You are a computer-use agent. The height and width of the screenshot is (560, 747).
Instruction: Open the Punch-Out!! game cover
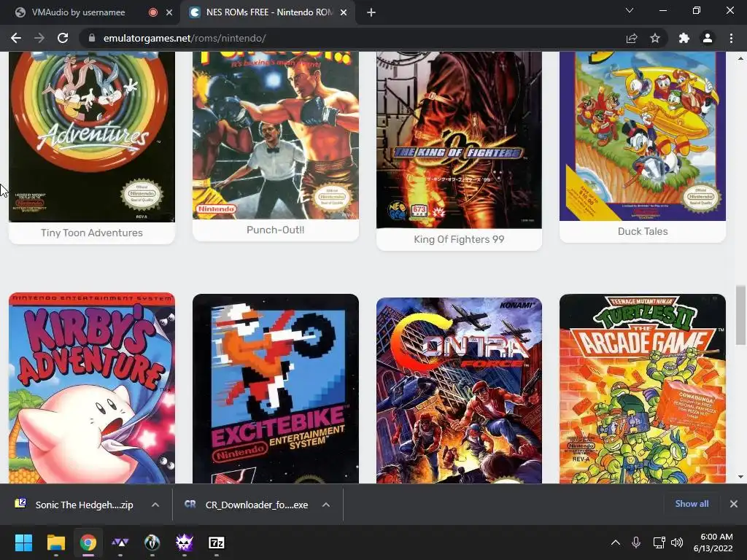pyautogui.click(x=275, y=135)
